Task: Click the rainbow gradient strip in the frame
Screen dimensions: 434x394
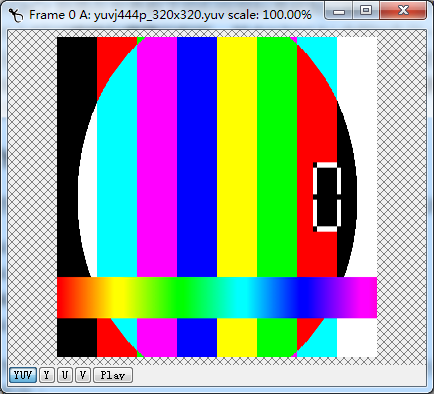Action: pos(217,297)
